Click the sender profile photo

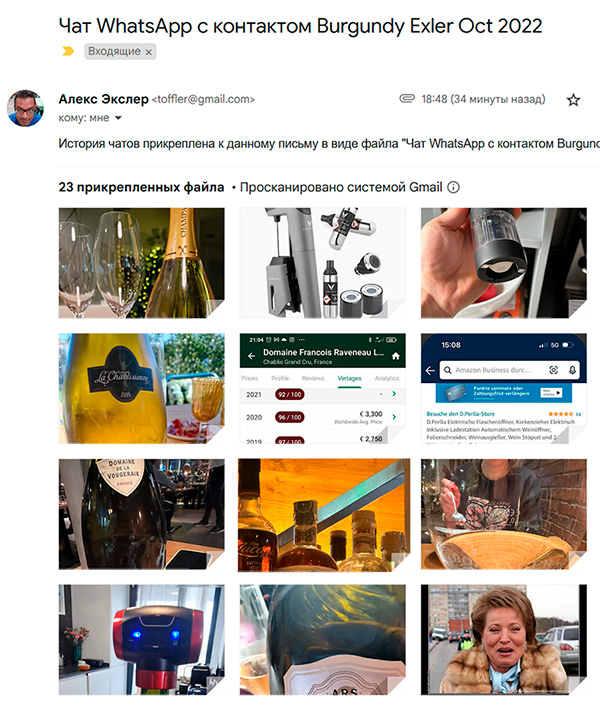(x=26, y=108)
